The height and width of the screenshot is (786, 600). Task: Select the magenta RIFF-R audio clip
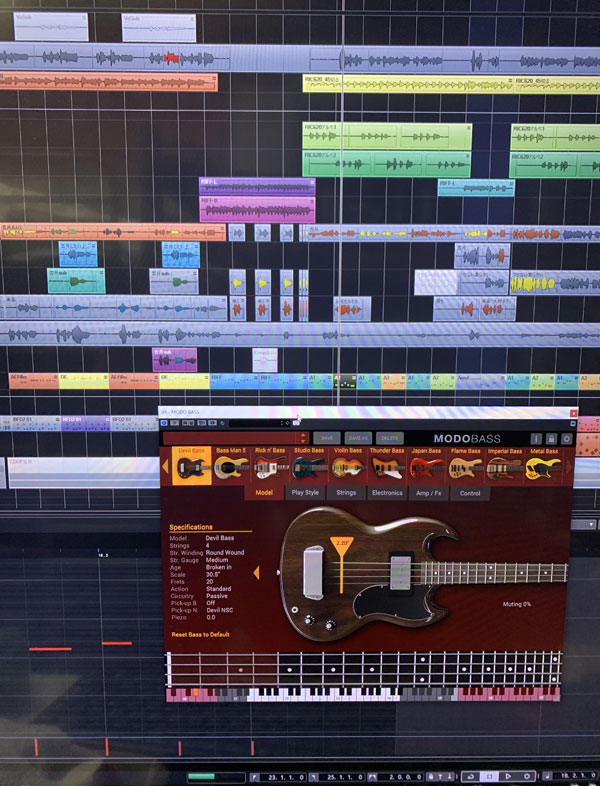pos(257,209)
